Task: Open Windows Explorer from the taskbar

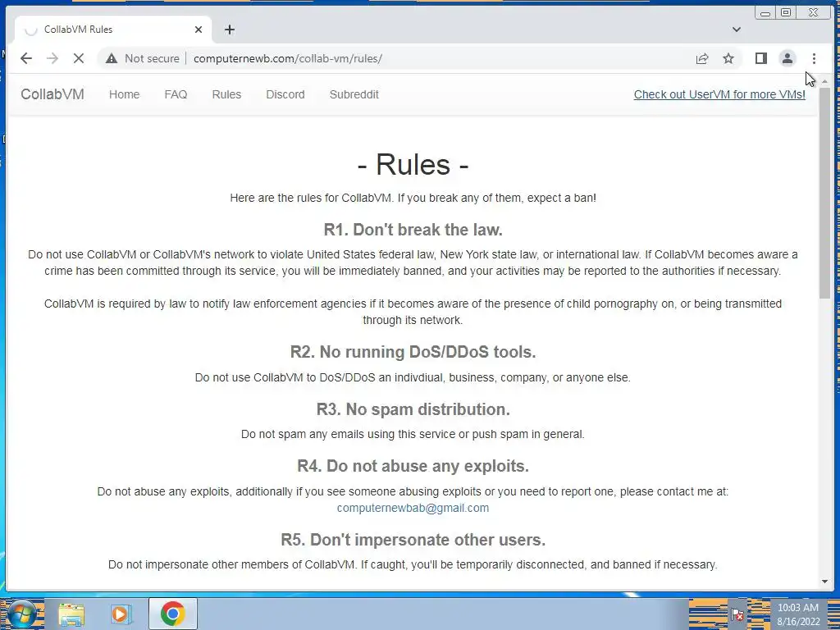Action: (71, 614)
